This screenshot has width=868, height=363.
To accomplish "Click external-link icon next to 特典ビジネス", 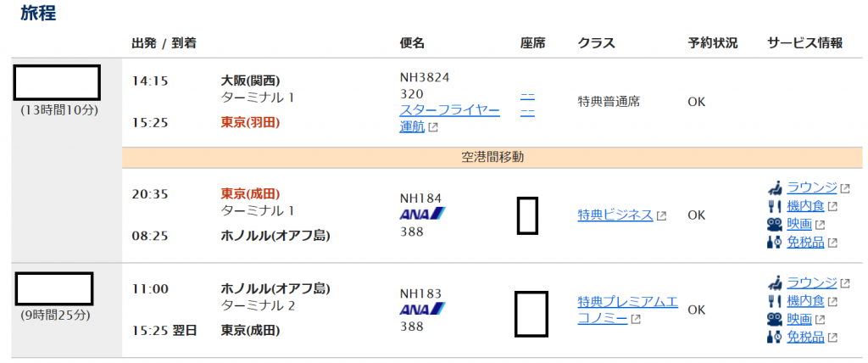I will (661, 216).
